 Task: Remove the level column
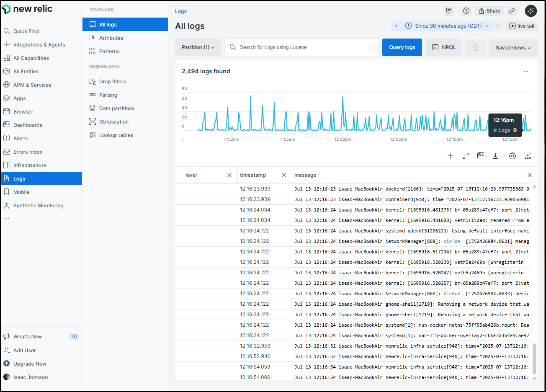coord(229,175)
